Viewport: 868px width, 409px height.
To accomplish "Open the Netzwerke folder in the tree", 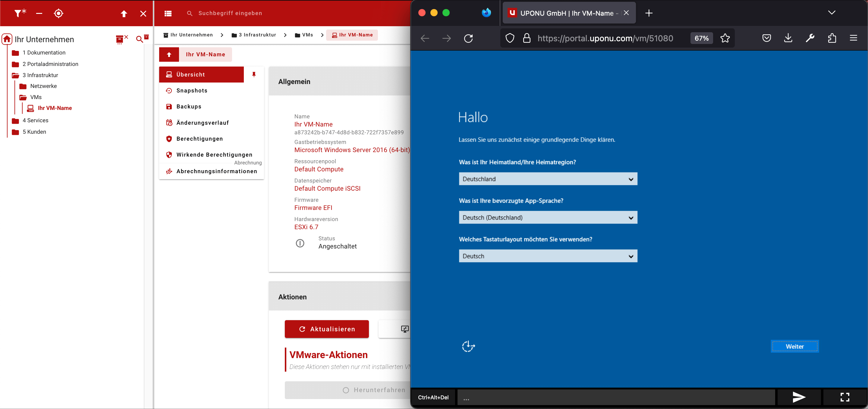I will coord(43,86).
